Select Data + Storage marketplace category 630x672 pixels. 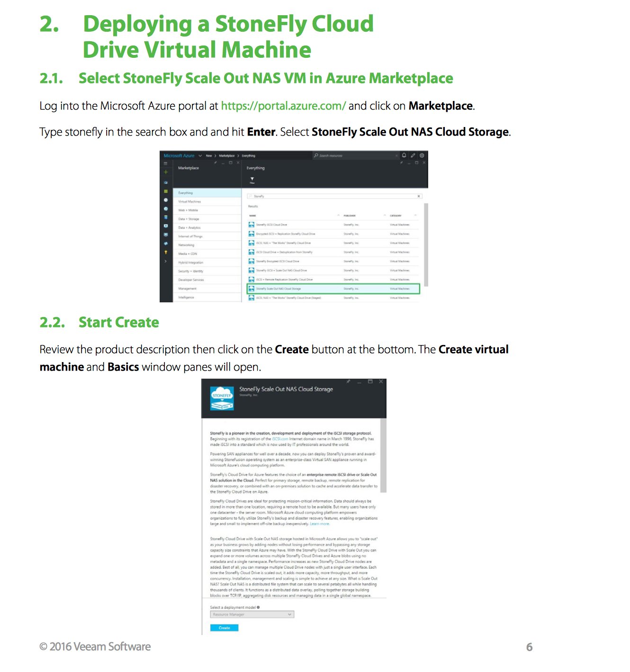(207, 219)
